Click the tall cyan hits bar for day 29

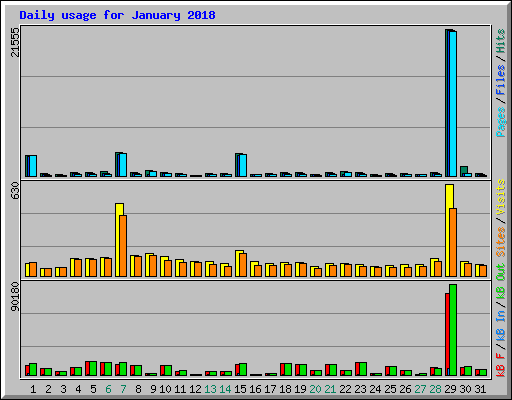point(453,104)
